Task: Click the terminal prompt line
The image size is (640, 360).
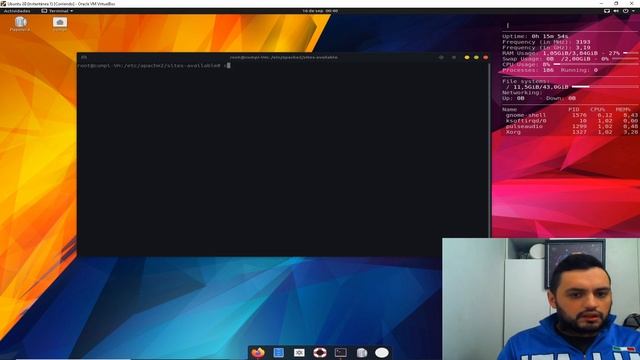Action: pos(153,65)
